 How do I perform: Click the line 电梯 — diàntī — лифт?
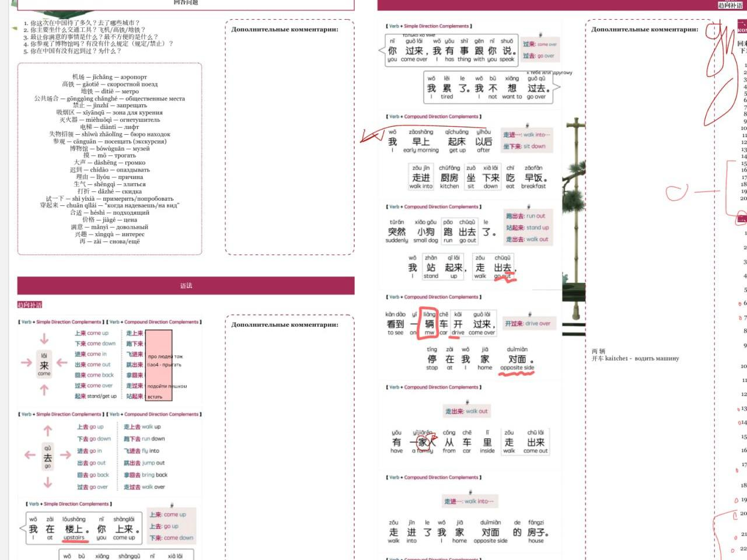click(110, 127)
